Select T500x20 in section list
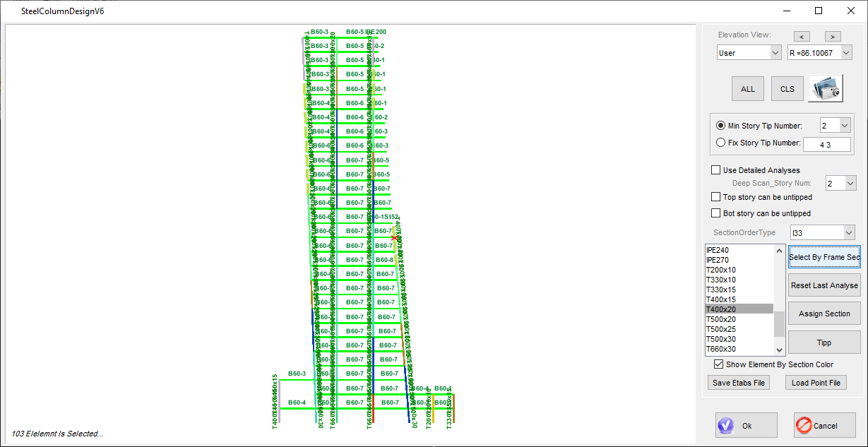Image resolution: width=868 pixels, height=447 pixels. [x=720, y=319]
